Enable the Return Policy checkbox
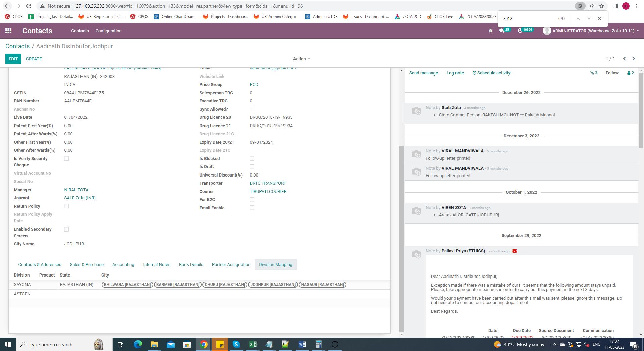The width and height of the screenshot is (644, 351). (66, 206)
